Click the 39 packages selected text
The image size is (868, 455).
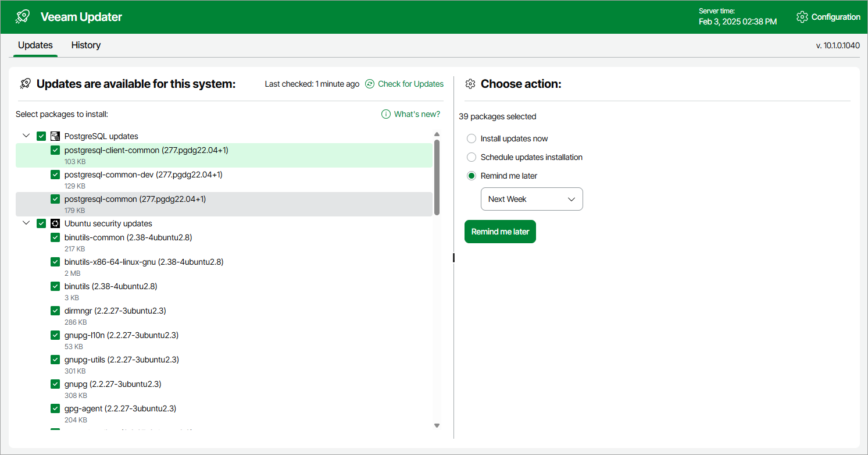[497, 116]
